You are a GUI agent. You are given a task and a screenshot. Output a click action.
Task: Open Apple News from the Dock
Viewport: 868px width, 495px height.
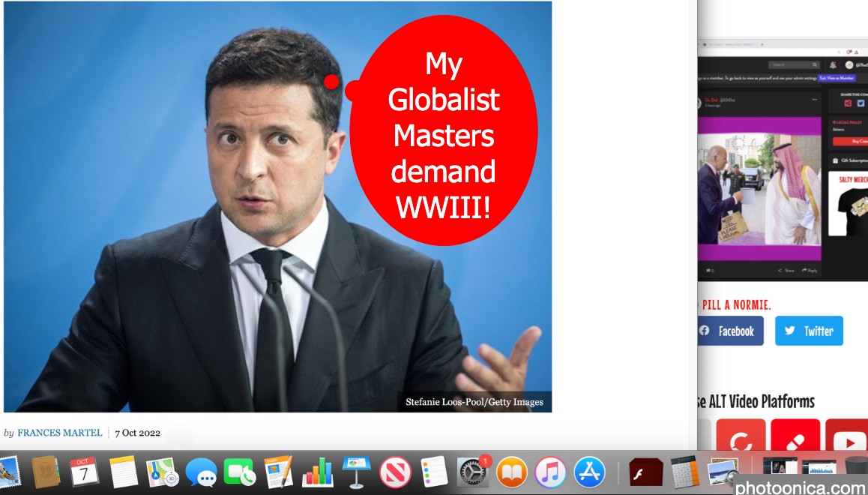click(395, 472)
